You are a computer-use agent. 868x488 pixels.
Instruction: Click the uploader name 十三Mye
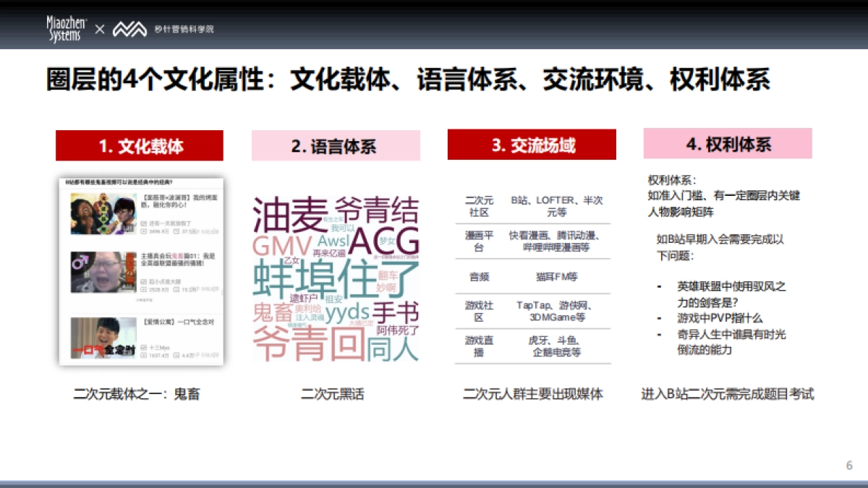pyautogui.click(x=161, y=346)
